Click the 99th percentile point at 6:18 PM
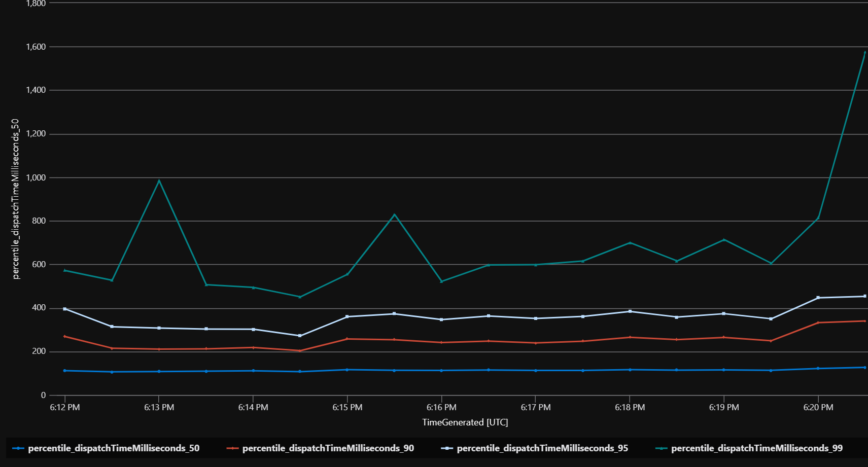868x467 pixels. tap(630, 242)
